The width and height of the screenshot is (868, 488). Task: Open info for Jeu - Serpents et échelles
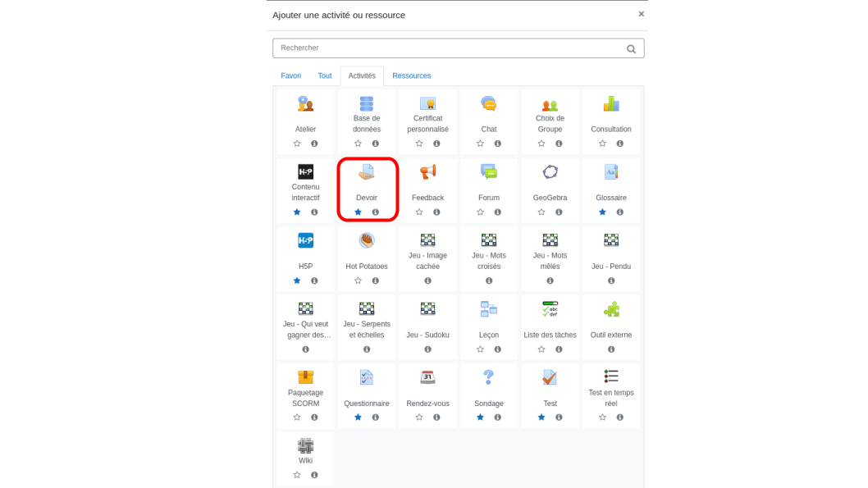click(367, 349)
